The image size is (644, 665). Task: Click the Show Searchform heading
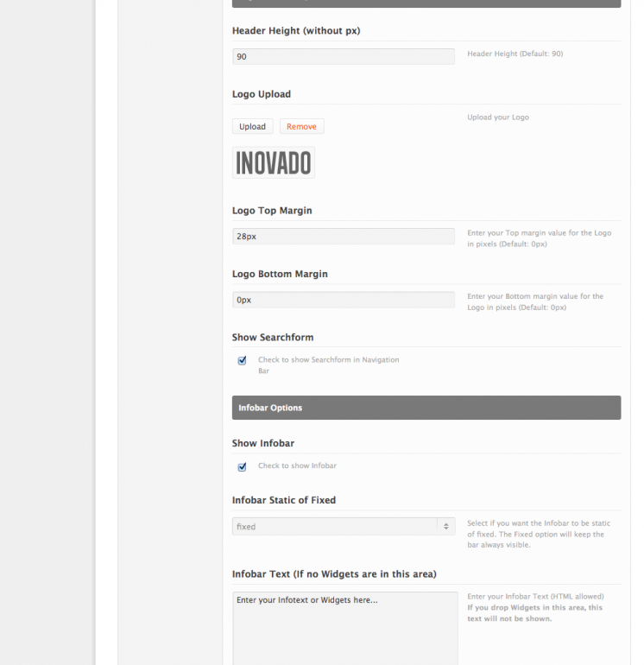pyautogui.click(x=273, y=337)
